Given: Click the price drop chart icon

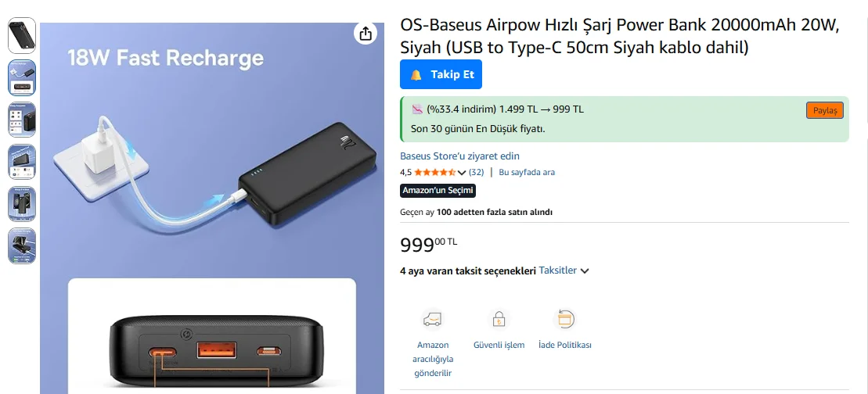Looking at the screenshot, I should pyautogui.click(x=417, y=109).
